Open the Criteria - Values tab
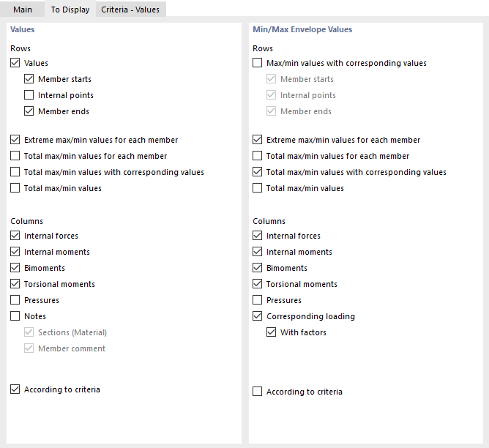 (x=130, y=10)
